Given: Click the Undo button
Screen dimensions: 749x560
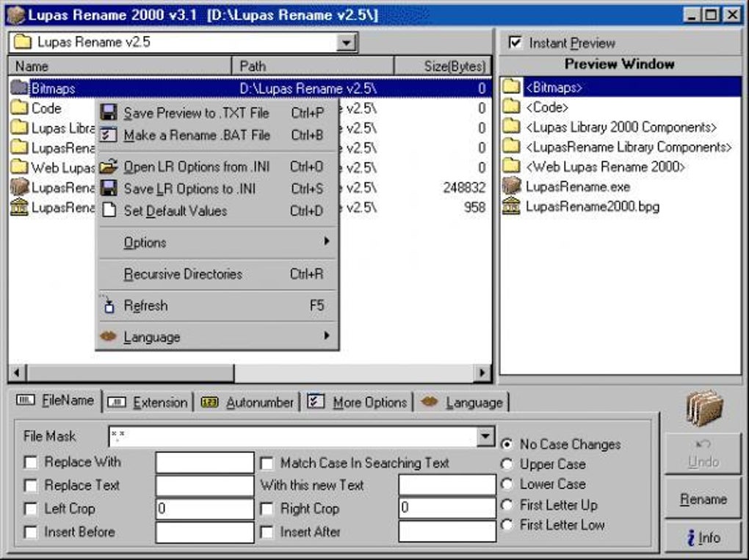Looking at the screenshot, I should coord(703,454).
